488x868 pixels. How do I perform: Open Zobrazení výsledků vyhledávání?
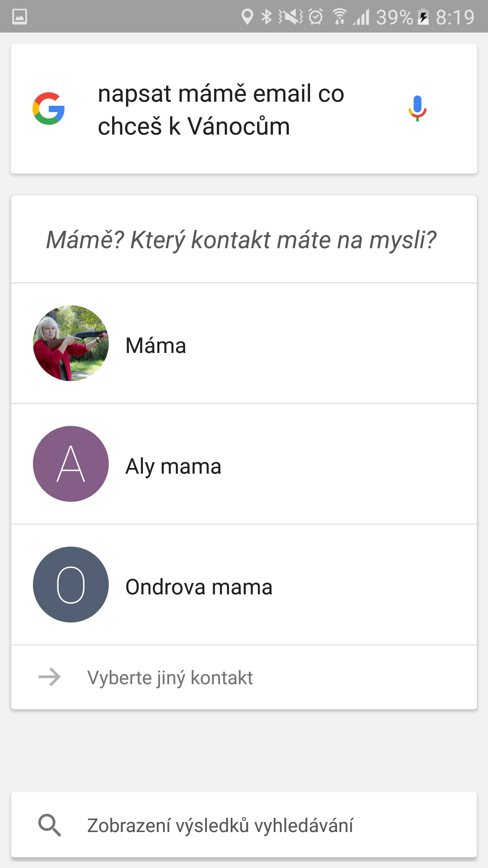point(220,825)
